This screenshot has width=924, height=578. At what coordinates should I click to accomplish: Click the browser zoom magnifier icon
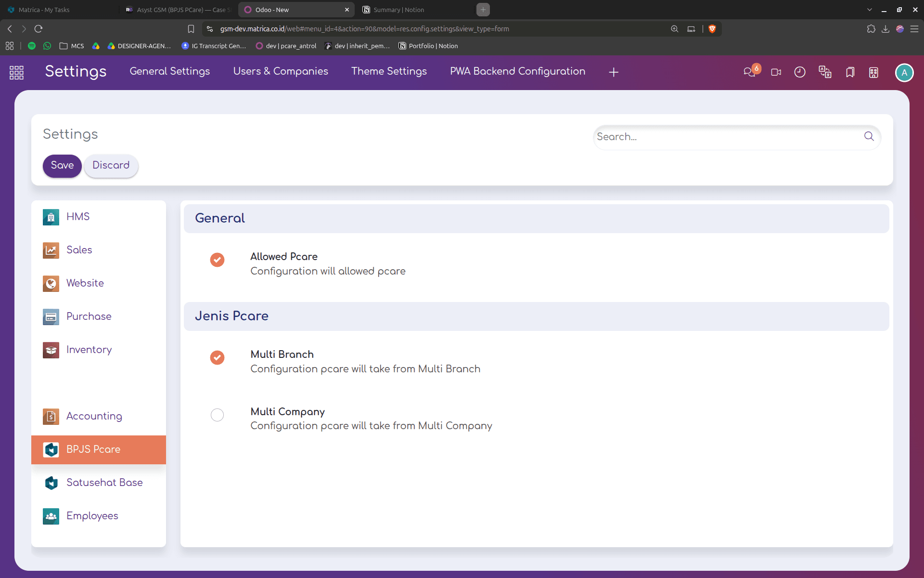tap(675, 29)
